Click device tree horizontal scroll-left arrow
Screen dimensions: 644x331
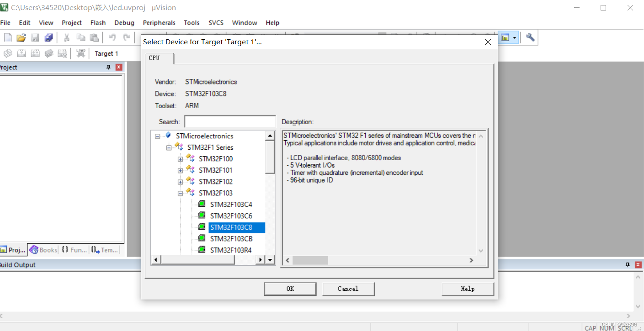(156, 260)
